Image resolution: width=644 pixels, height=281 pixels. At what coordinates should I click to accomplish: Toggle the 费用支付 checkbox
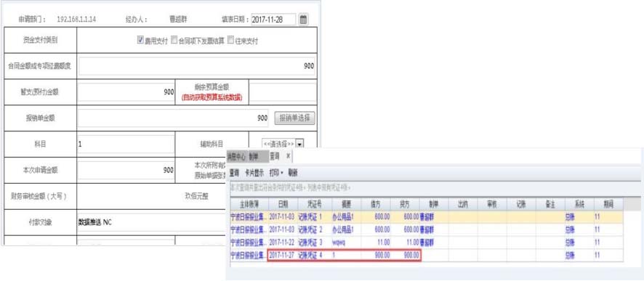point(140,40)
